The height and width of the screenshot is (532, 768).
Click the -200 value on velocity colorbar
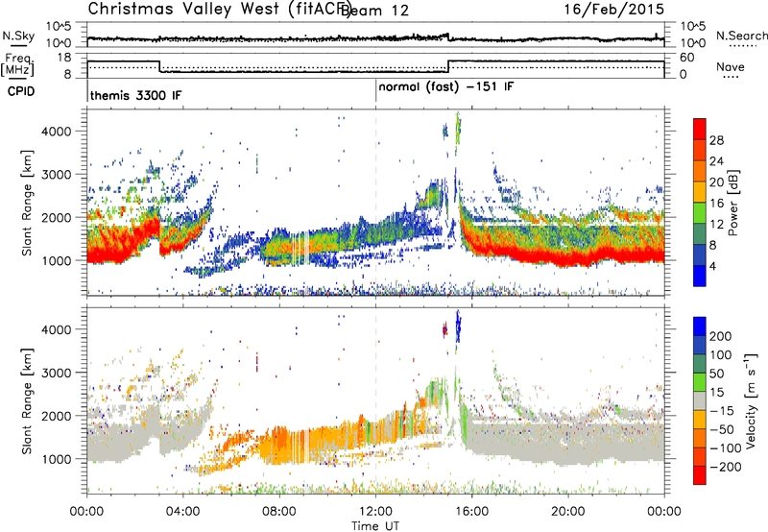pyautogui.click(x=726, y=467)
